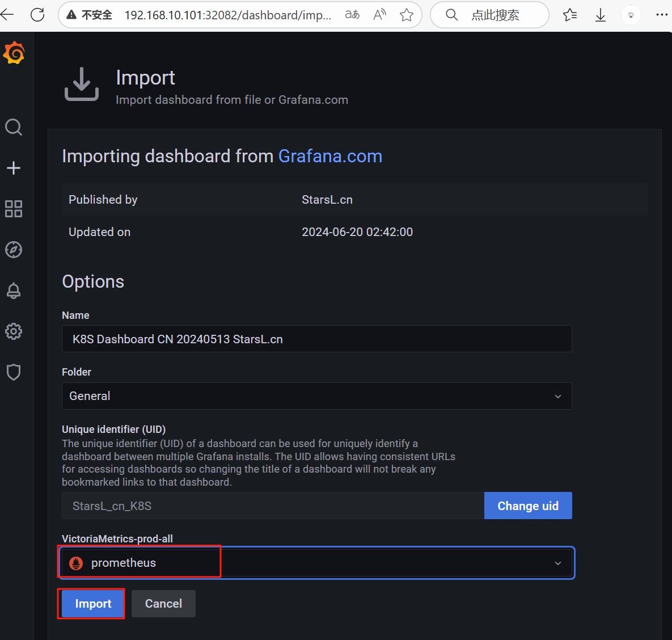Open the browser three-dots settings menu
Viewport: 672px width, 640px height.
[x=662, y=15]
